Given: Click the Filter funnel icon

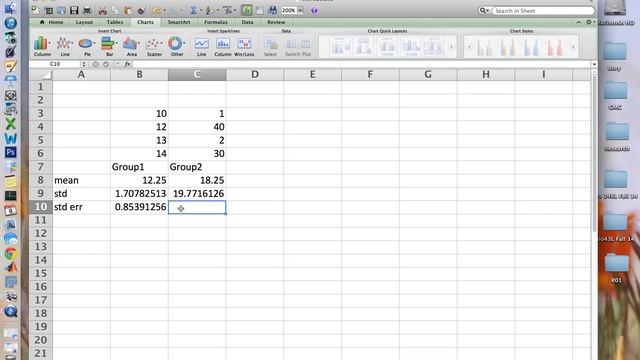Looking at the screenshot, I should [x=227, y=11].
